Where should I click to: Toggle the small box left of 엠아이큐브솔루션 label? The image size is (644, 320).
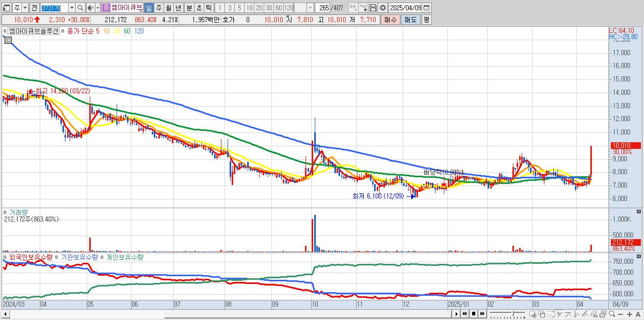pyautogui.click(x=5, y=31)
